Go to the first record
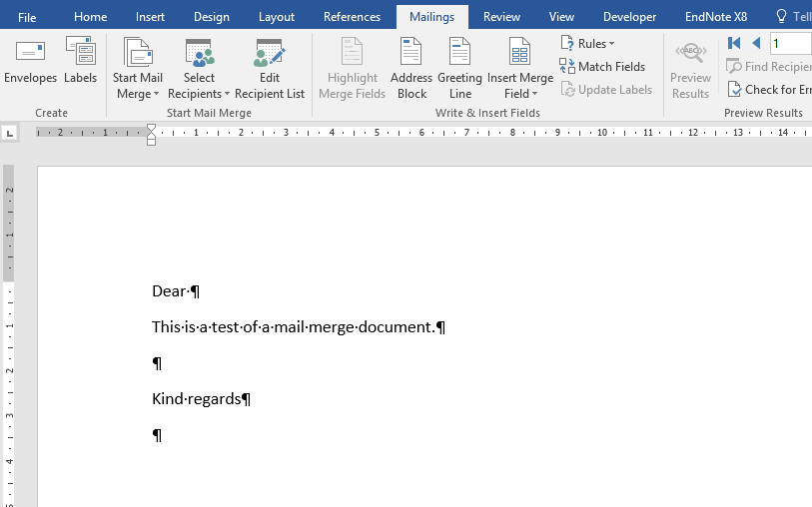 coord(734,43)
